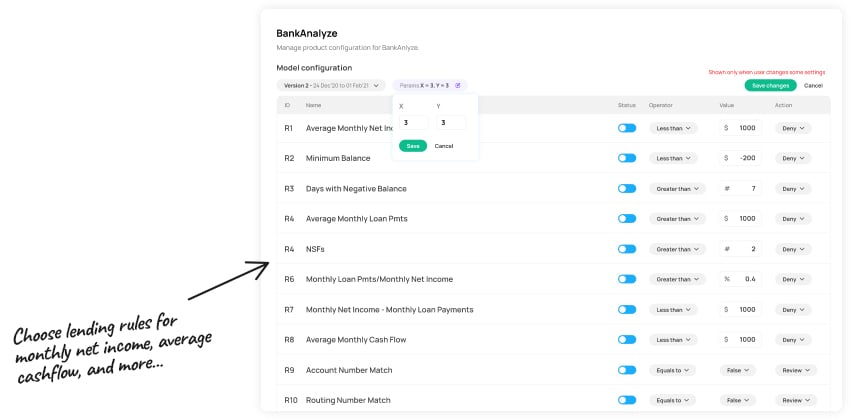
Task: Click the Average Monthly Loan Pmts value field
Action: (740, 219)
